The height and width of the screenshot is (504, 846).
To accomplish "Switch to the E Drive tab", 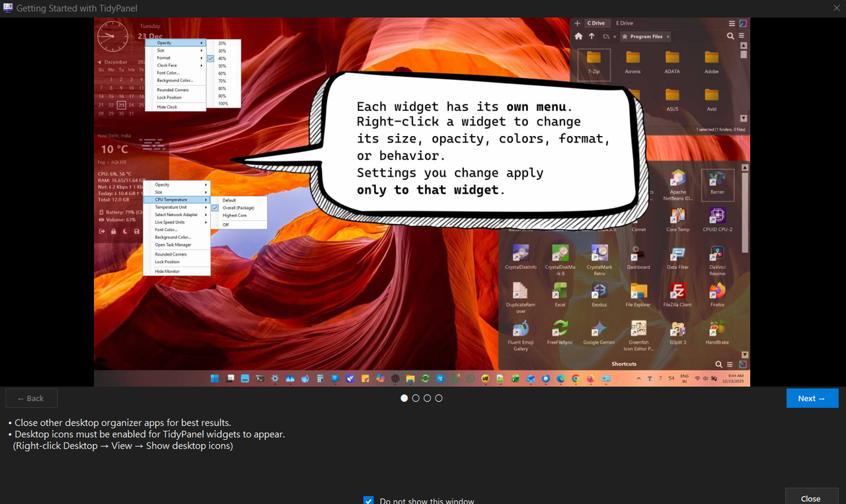I will (625, 23).
